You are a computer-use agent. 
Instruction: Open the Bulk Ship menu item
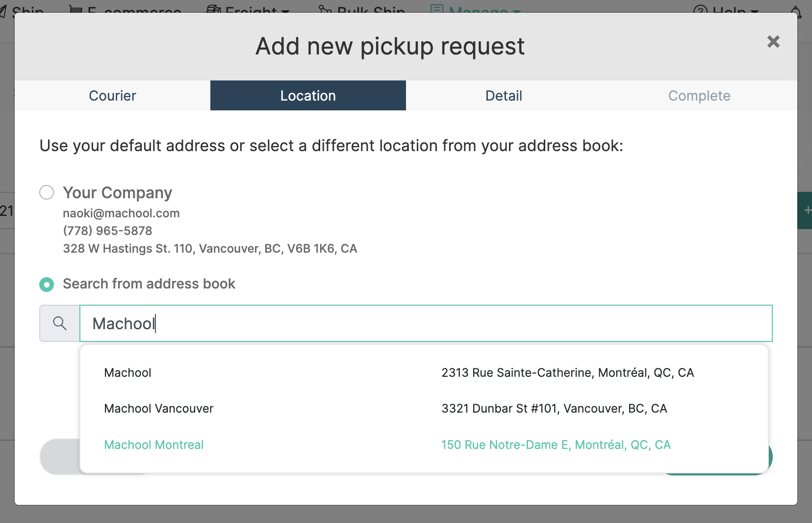362,10
